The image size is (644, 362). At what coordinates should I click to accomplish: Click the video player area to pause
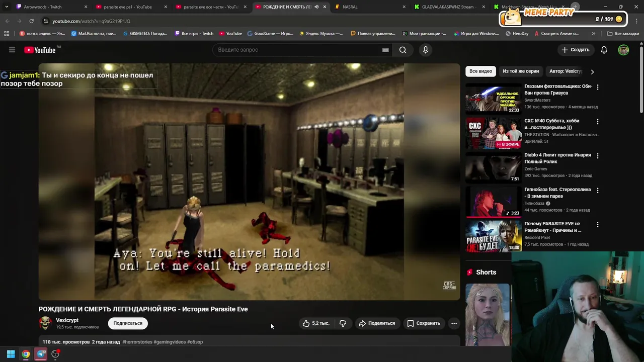(x=249, y=181)
